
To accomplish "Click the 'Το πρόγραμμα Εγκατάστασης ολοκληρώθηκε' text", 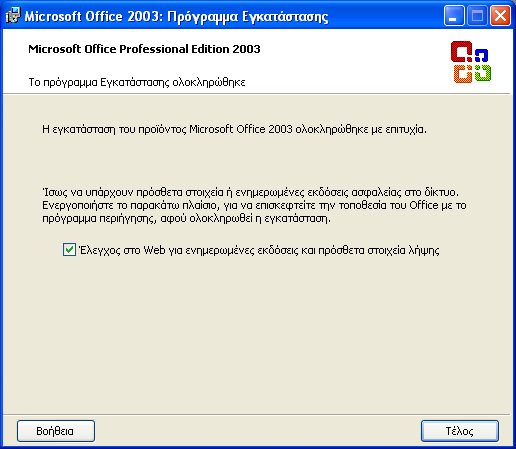I will [137, 82].
